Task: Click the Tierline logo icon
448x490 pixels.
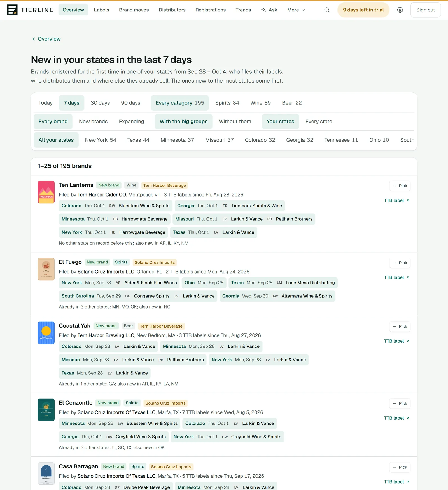Action: (12, 10)
